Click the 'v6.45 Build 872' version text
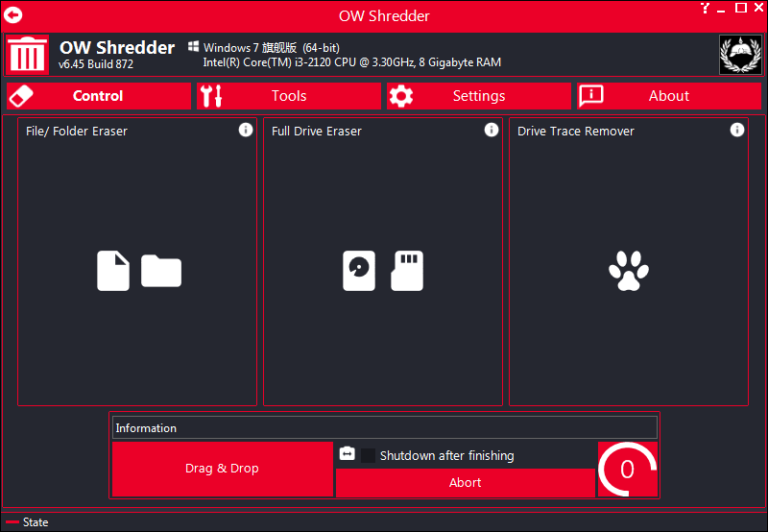 [95, 64]
